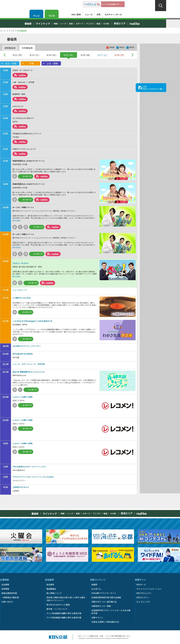This screenshot has width=180, height=644.
Task: Expand よる・深夜 time filter
Action: (51, 64)
